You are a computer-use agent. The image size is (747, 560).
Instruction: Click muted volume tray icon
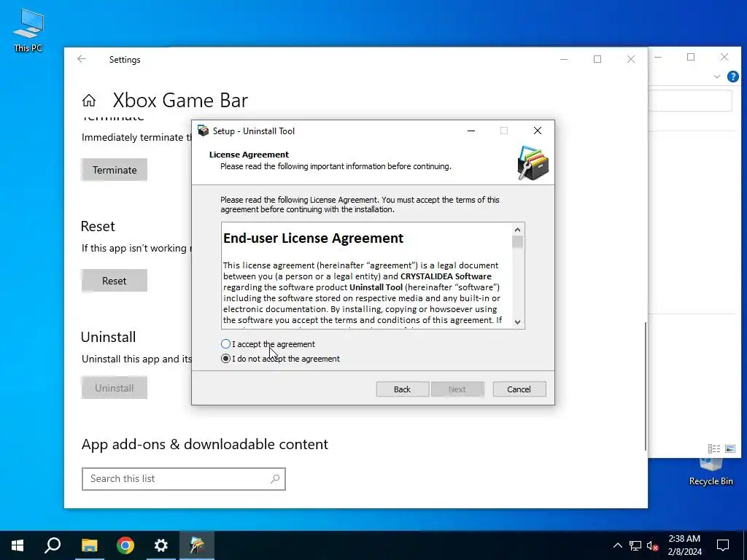click(653, 545)
